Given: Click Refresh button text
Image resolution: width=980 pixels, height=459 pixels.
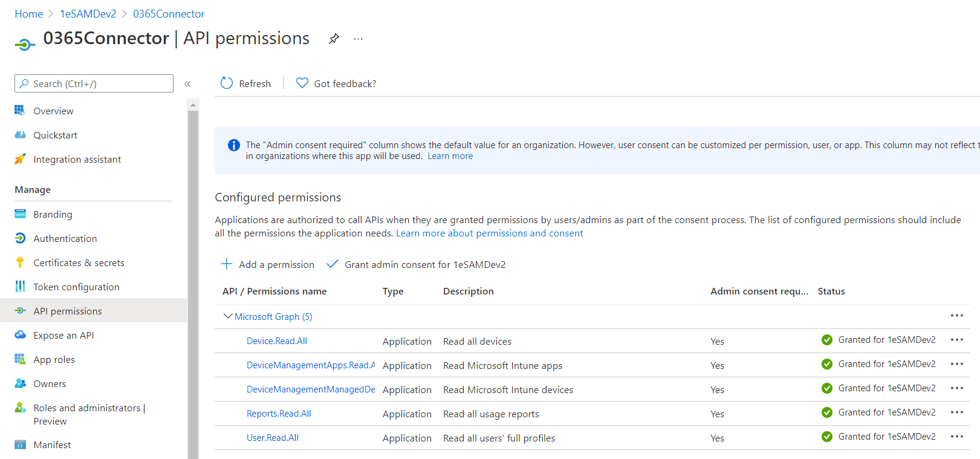Looking at the screenshot, I should [x=255, y=83].
